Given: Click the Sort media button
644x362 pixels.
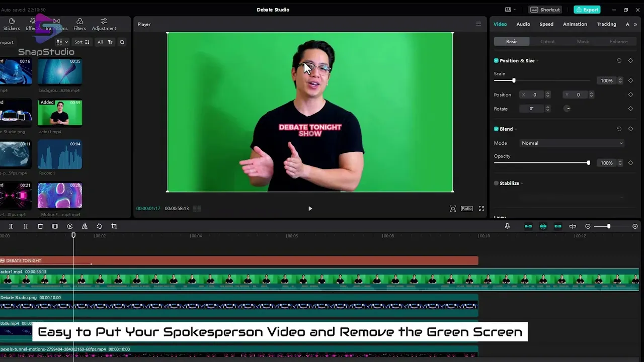Looking at the screenshot, I should pos(82,42).
